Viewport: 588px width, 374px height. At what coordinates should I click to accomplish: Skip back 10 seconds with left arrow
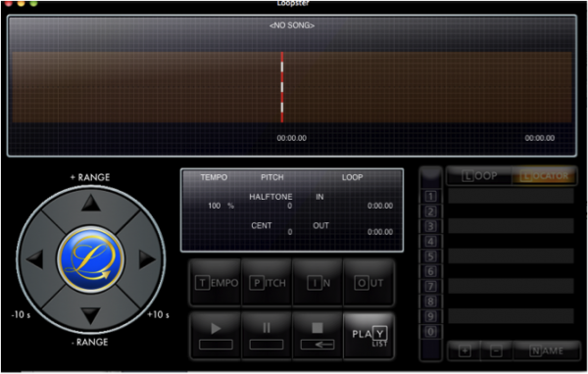click(35, 259)
